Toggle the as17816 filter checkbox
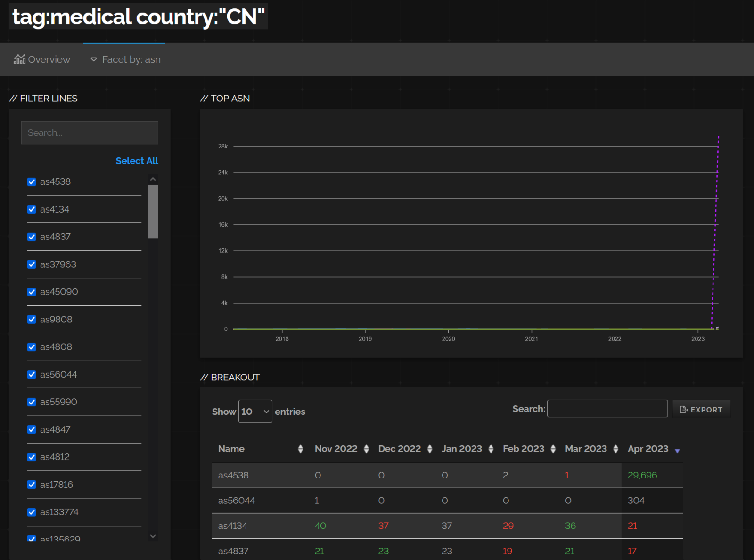The image size is (754, 560). (x=32, y=485)
